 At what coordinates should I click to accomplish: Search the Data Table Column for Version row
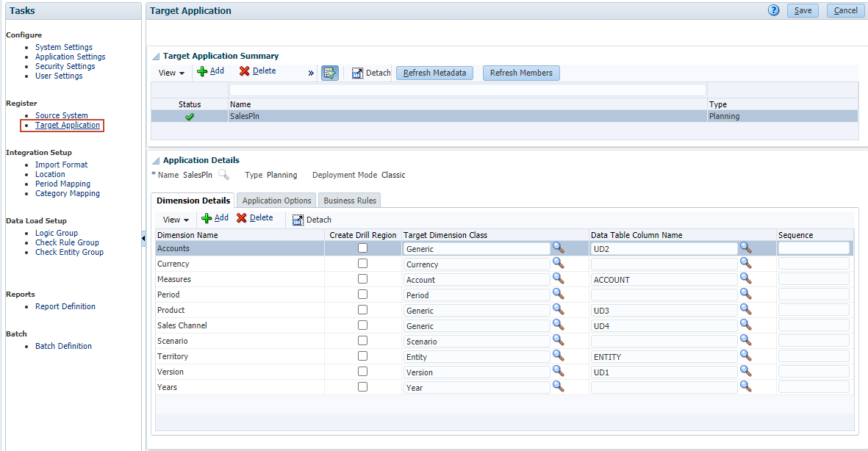click(746, 372)
